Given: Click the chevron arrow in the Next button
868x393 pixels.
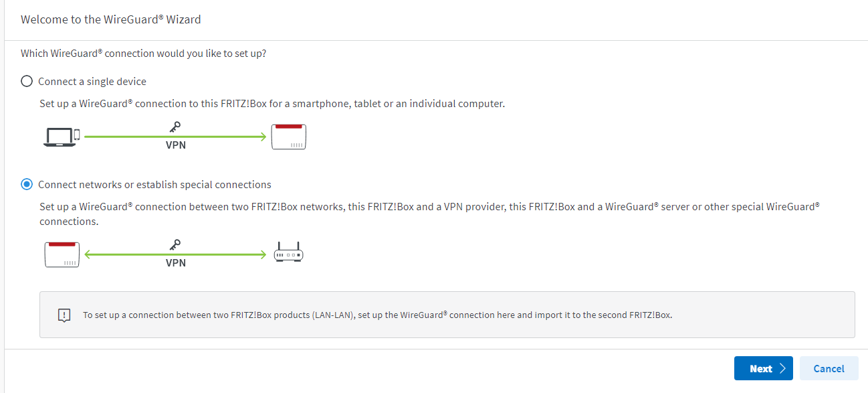Looking at the screenshot, I should pyautogui.click(x=782, y=369).
